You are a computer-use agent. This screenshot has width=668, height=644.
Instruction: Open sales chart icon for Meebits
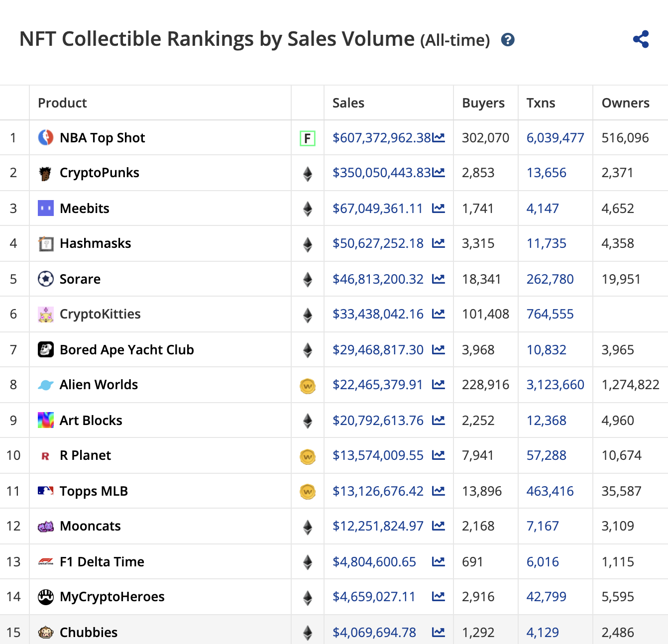[439, 209]
